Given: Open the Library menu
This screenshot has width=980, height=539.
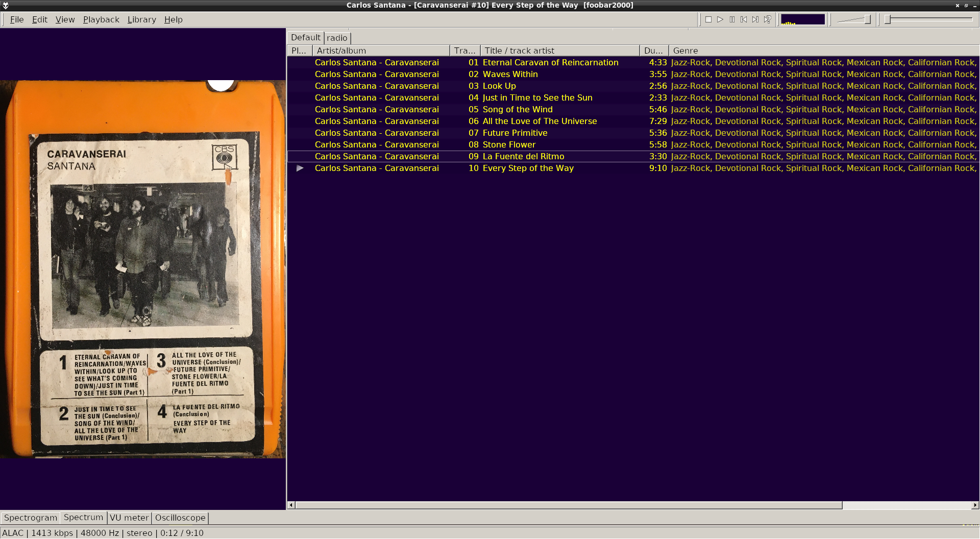Looking at the screenshot, I should click(x=141, y=19).
